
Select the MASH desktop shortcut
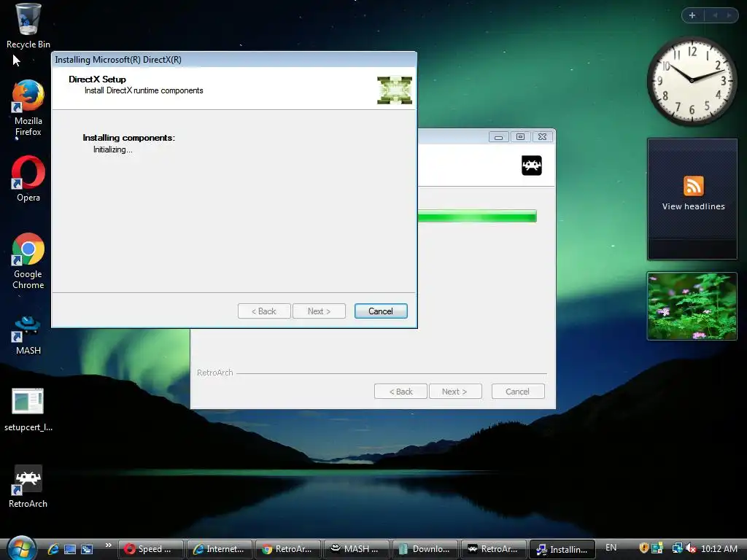[28, 335]
